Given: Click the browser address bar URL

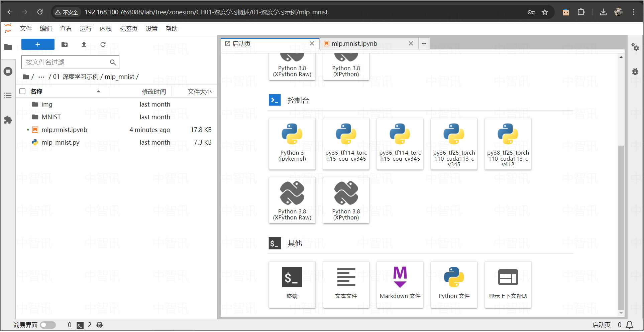Looking at the screenshot, I should pos(206,12).
